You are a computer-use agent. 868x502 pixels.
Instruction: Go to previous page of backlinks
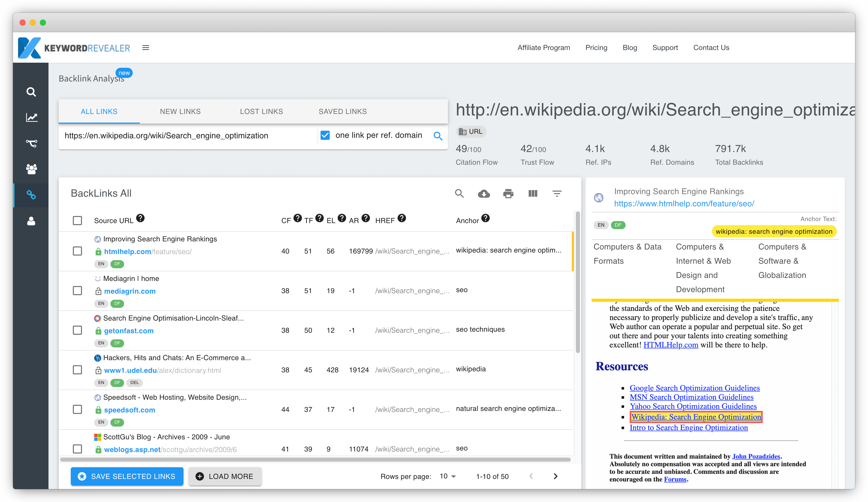(531, 476)
